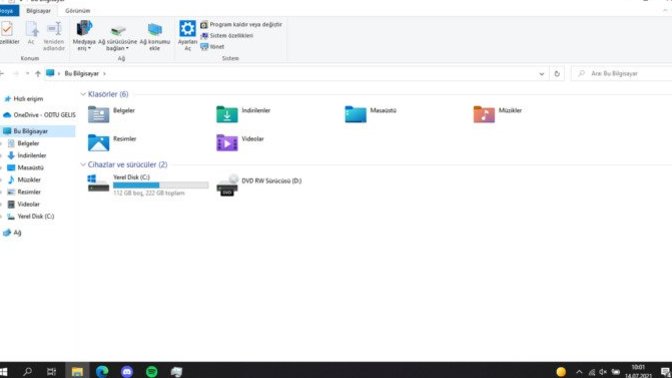Open Ağ sürücüsüne bağlan dropdown
This screenshot has height=378, width=672.
coord(117,35)
